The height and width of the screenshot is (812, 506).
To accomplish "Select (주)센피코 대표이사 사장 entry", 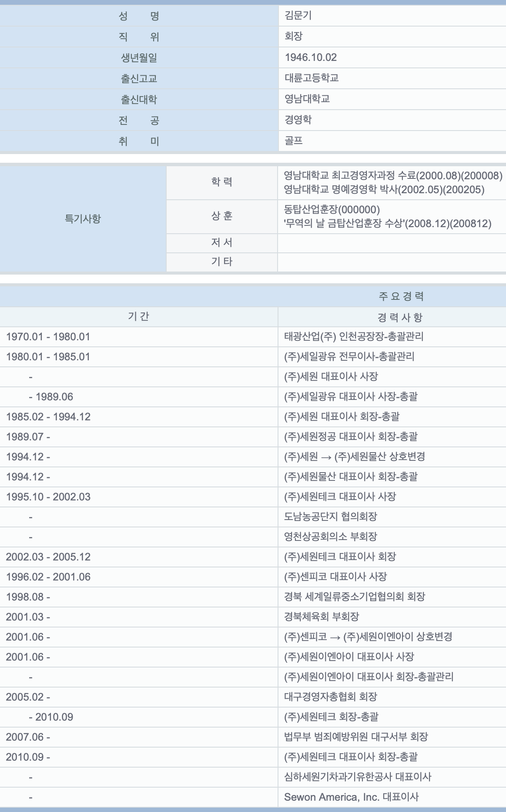I will [335, 577].
